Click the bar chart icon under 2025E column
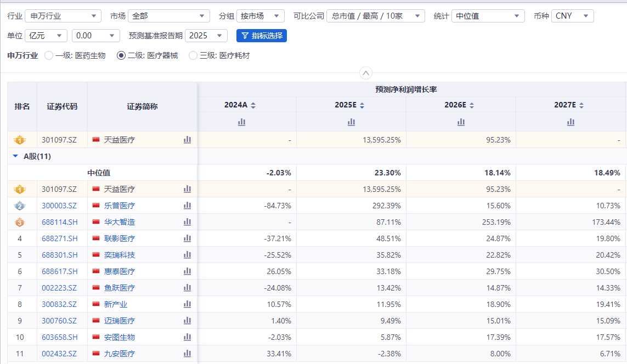Image resolution: width=627 pixels, height=364 pixels. pos(352,122)
